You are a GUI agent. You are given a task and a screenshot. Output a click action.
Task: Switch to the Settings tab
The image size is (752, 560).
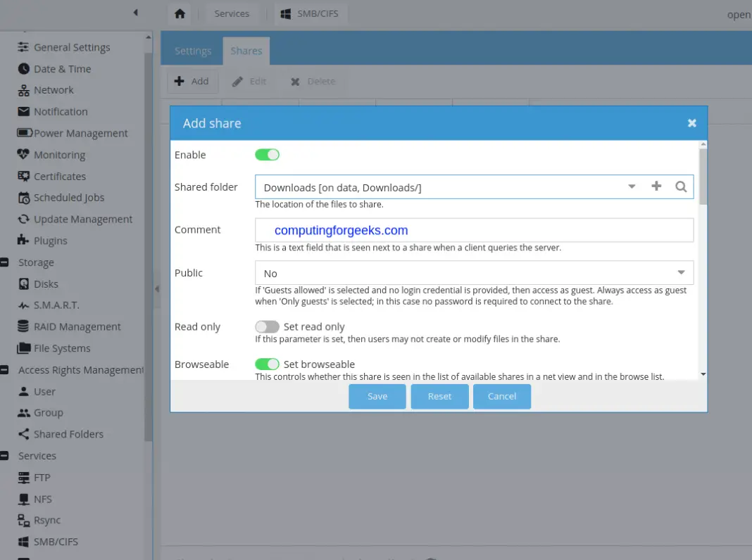coord(193,51)
